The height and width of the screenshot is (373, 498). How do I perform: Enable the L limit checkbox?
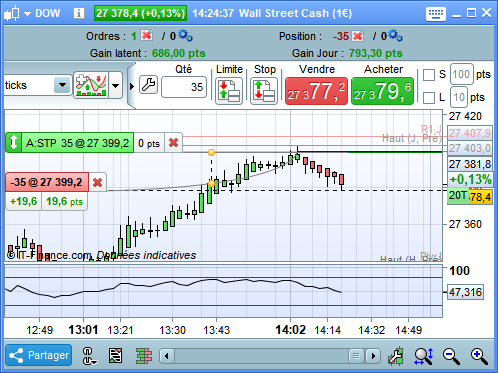(429, 98)
